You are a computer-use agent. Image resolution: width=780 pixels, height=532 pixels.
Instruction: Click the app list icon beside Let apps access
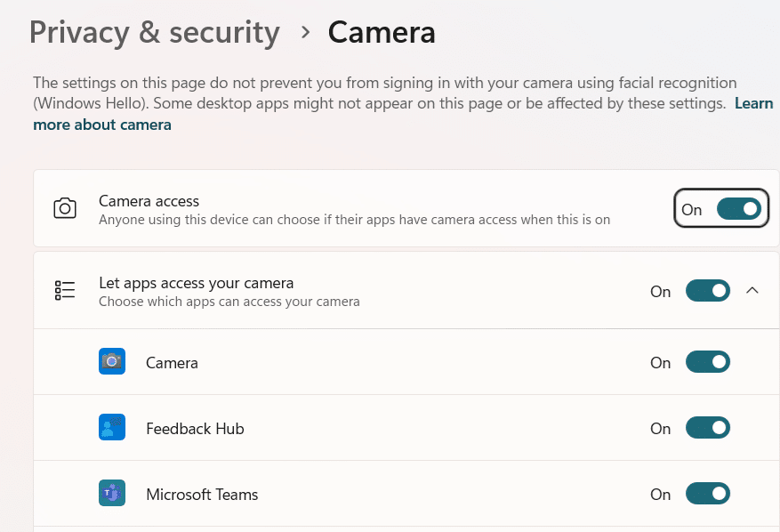point(65,291)
